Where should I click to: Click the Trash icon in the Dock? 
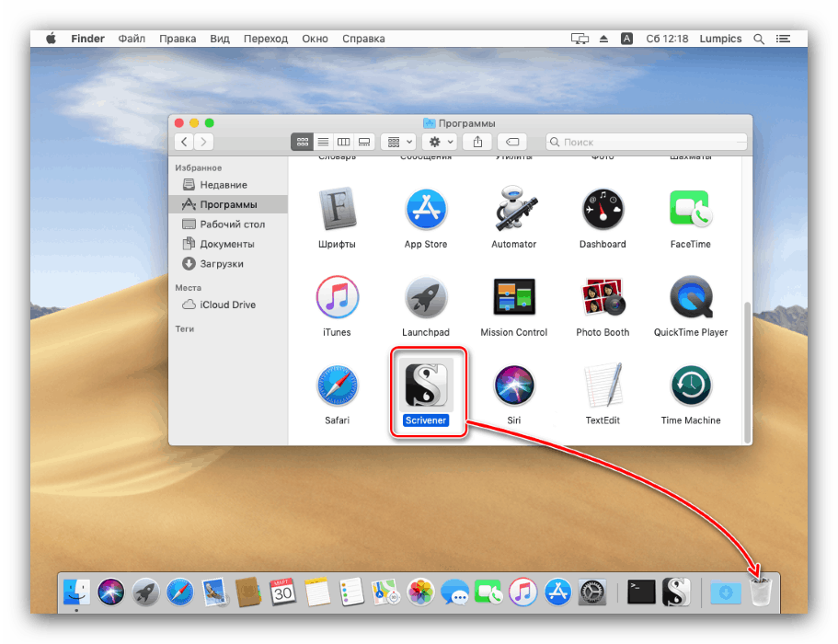[761, 592]
